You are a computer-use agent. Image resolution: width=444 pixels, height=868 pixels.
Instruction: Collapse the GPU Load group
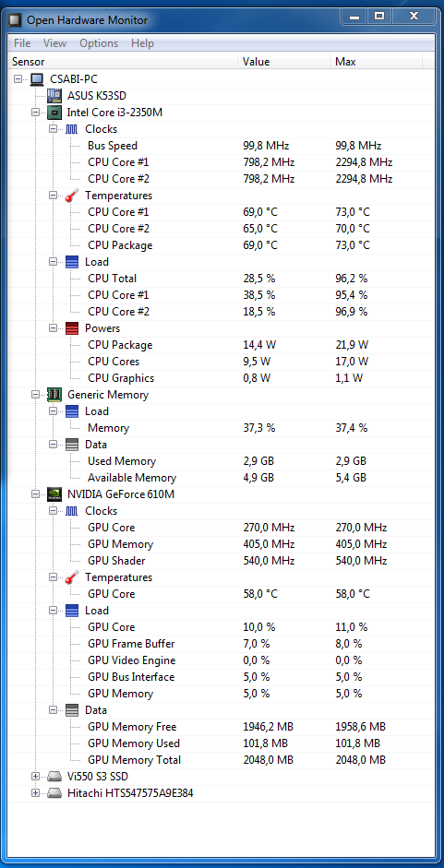[x=54, y=611]
